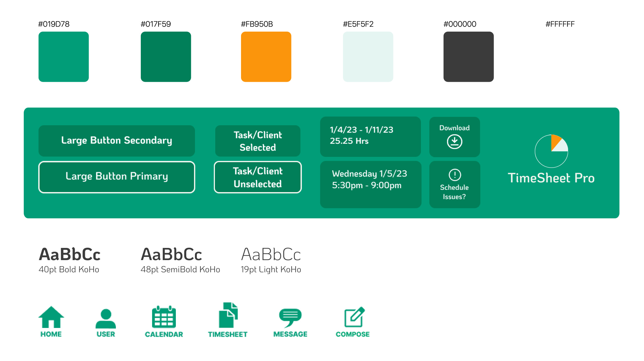The width and height of the screenshot is (644, 361).
Task: Click the 40pt Bold KoHo sample
Action: [x=70, y=255]
